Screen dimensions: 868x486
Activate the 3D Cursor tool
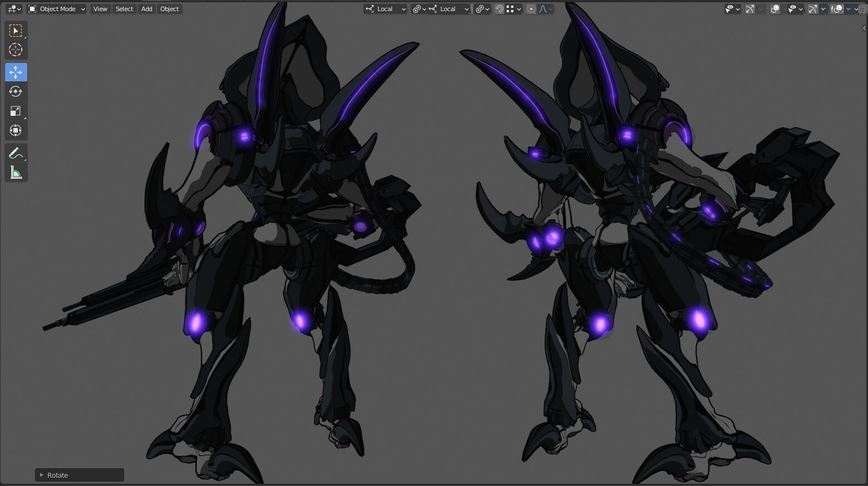point(16,50)
